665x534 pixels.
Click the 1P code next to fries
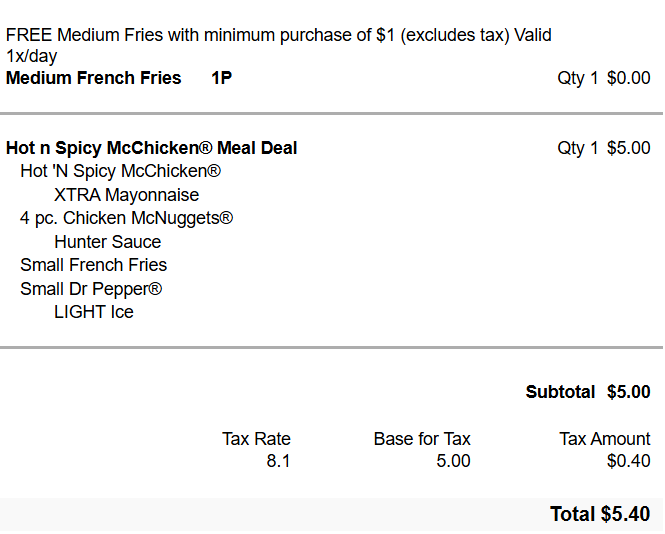[x=222, y=78]
